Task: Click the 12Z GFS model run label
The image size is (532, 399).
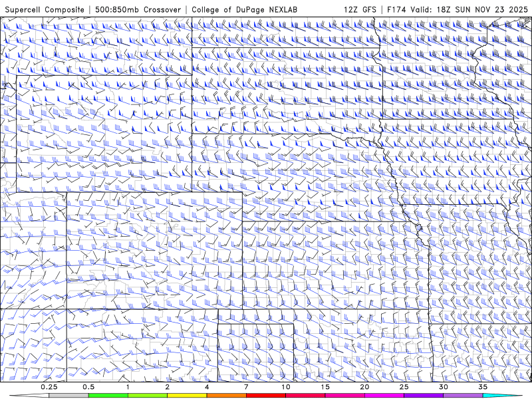Action: 360,9
